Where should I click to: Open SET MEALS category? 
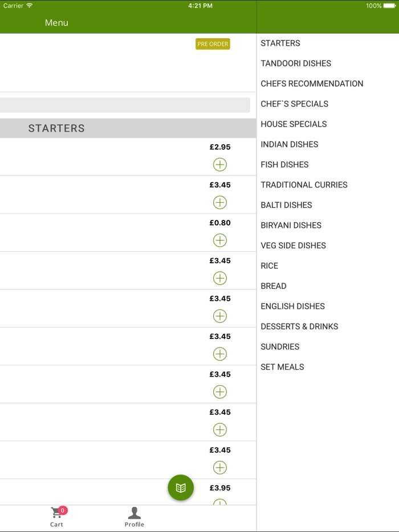pyautogui.click(x=282, y=367)
